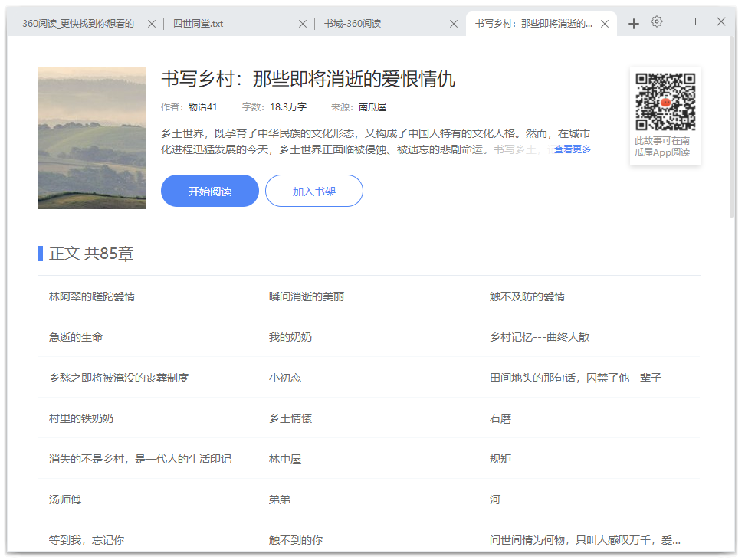
Task: Close the current 书写乡村 tab
Action: click(605, 23)
